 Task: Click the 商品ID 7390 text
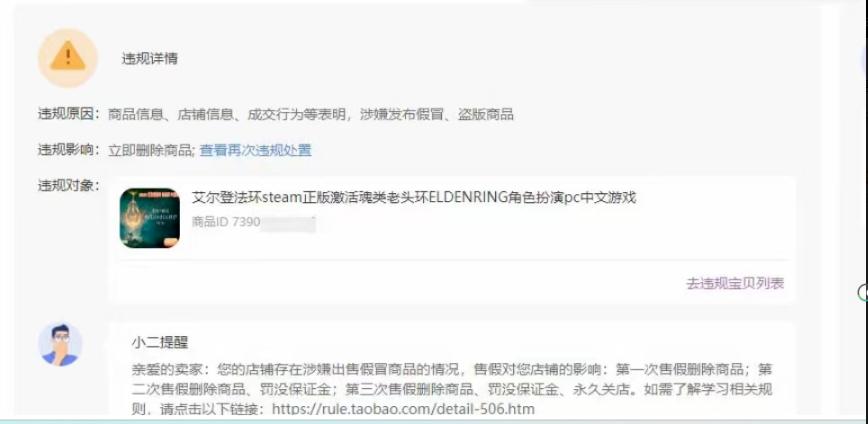226,222
